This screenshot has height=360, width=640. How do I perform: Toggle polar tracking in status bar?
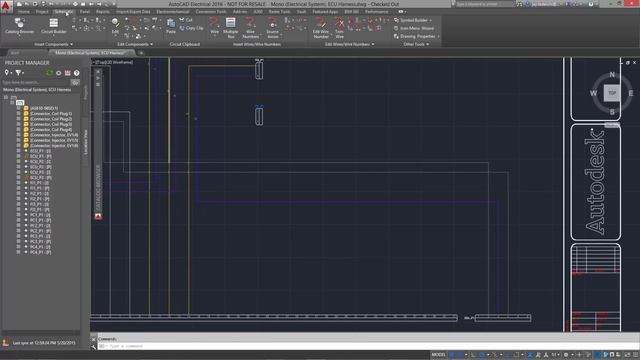point(482,355)
